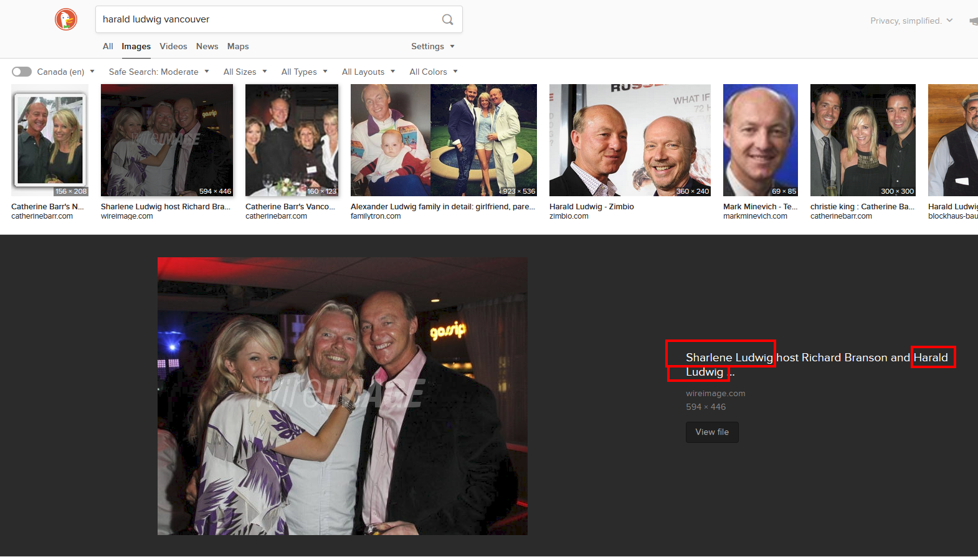978x560 pixels.
Task: Toggle the Canada region switch
Action: [x=22, y=72]
